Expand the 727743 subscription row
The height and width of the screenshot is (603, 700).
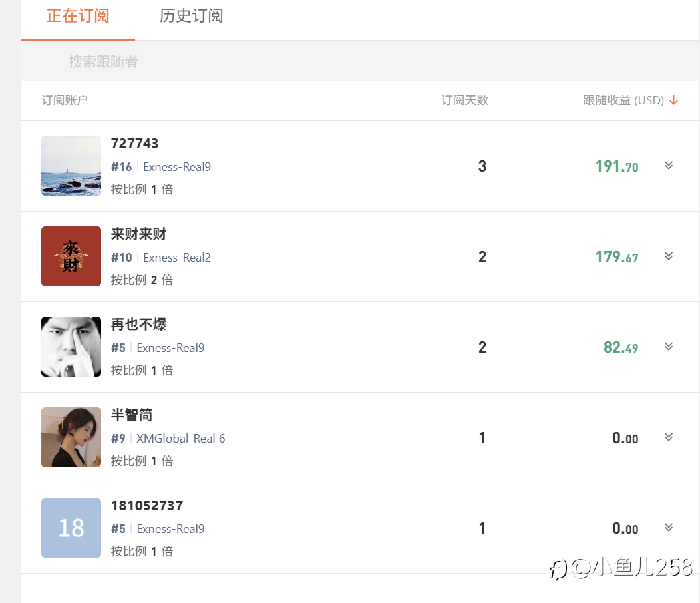pyautogui.click(x=669, y=166)
